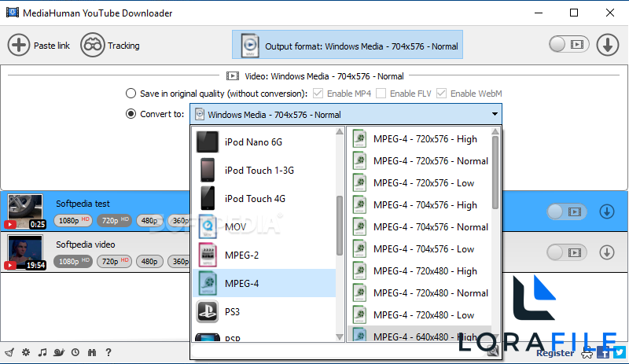Screen dimensions: 629x364
Task: Click the broom clear list icon
Action: click(9, 352)
